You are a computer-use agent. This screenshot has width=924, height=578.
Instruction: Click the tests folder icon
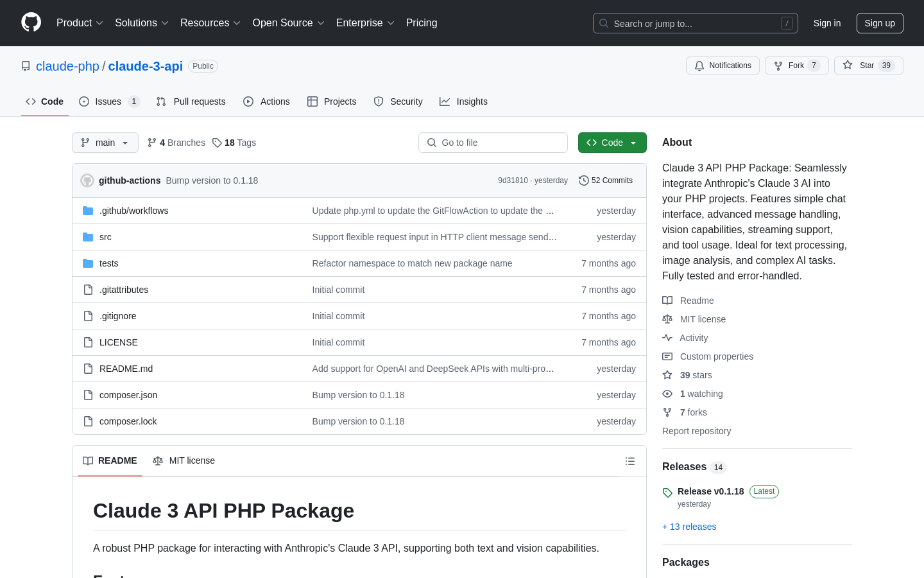(x=88, y=263)
